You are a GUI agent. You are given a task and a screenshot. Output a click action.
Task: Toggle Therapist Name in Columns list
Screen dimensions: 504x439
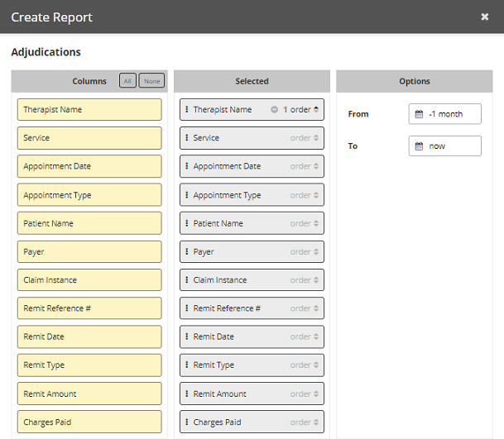pyautogui.click(x=89, y=109)
